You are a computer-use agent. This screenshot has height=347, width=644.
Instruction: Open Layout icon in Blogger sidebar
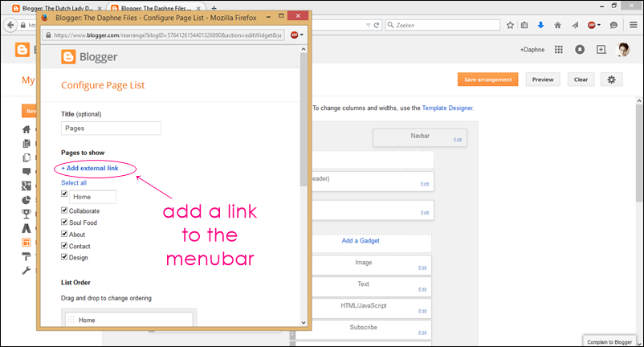coord(26,243)
